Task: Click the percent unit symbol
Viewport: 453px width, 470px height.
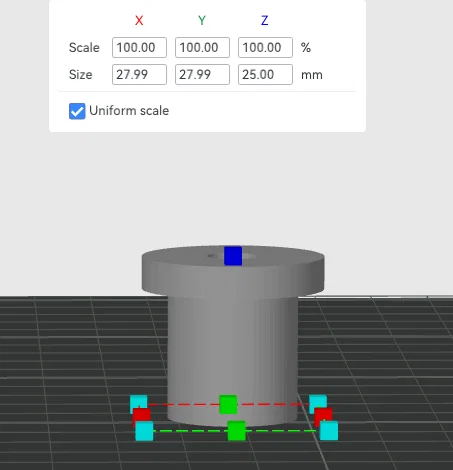Action: 306,48
